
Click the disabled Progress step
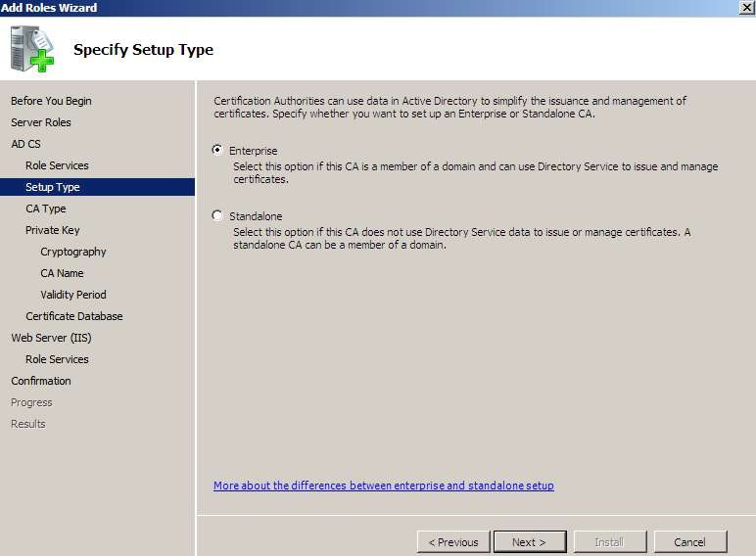[x=31, y=402]
